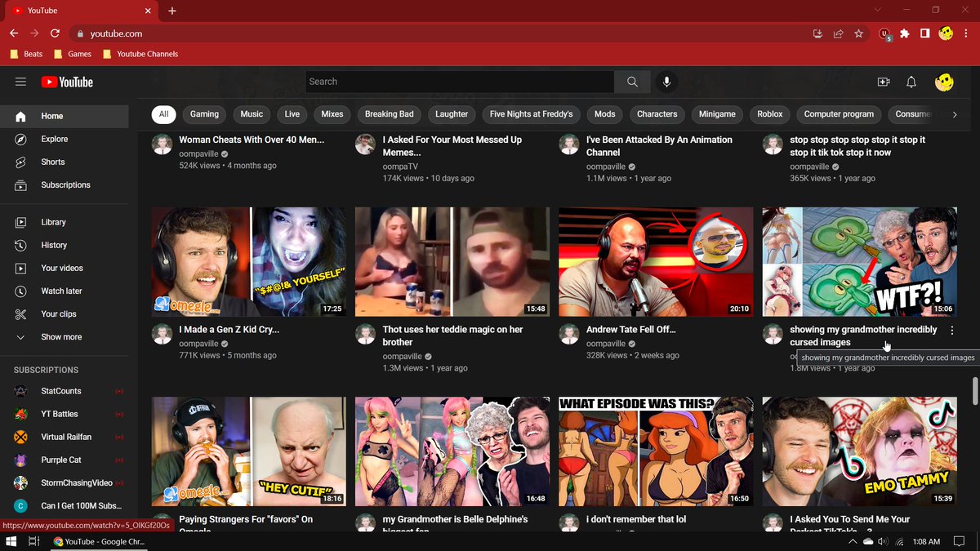Open Chrome extensions puzzle icon
The height and width of the screenshot is (551, 980).
pyautogui.click(x=904, y=33)
